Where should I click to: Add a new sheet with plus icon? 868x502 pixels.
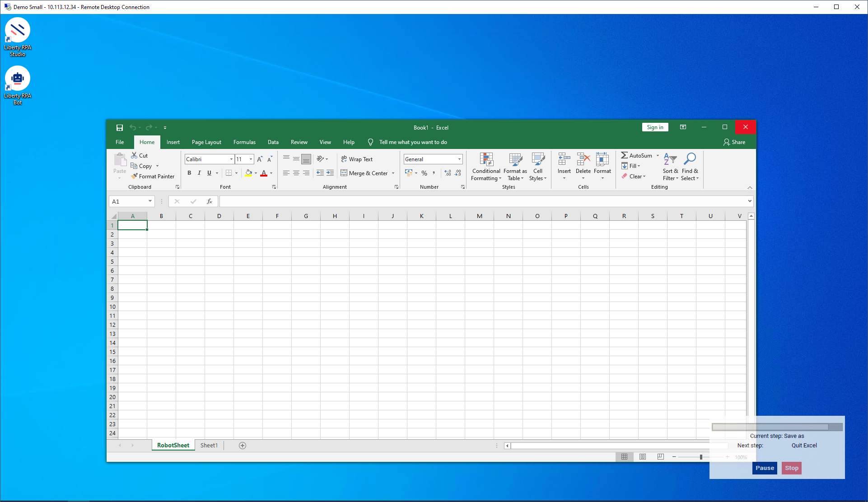[243, 446]
